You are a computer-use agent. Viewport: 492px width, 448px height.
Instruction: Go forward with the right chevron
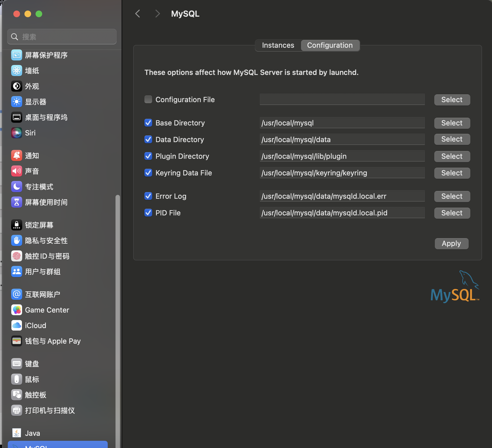pos(157,14)
